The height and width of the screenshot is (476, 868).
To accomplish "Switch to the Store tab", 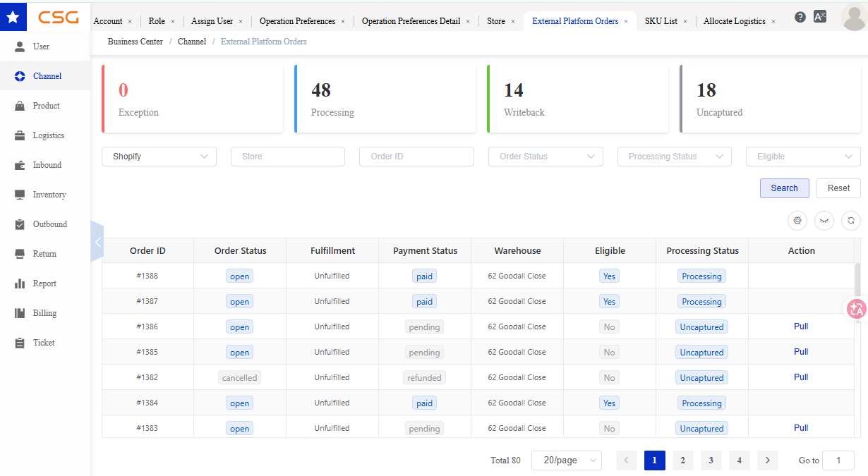I will [x=496, y=21].
